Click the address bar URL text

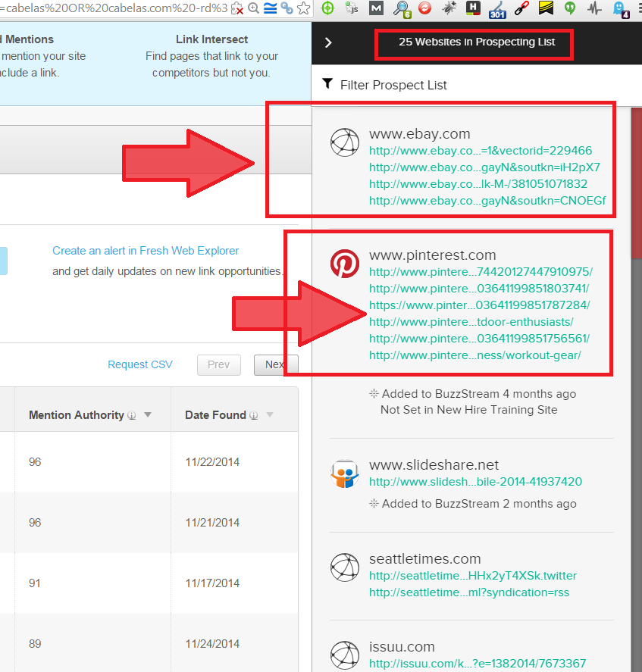[114, 8]
